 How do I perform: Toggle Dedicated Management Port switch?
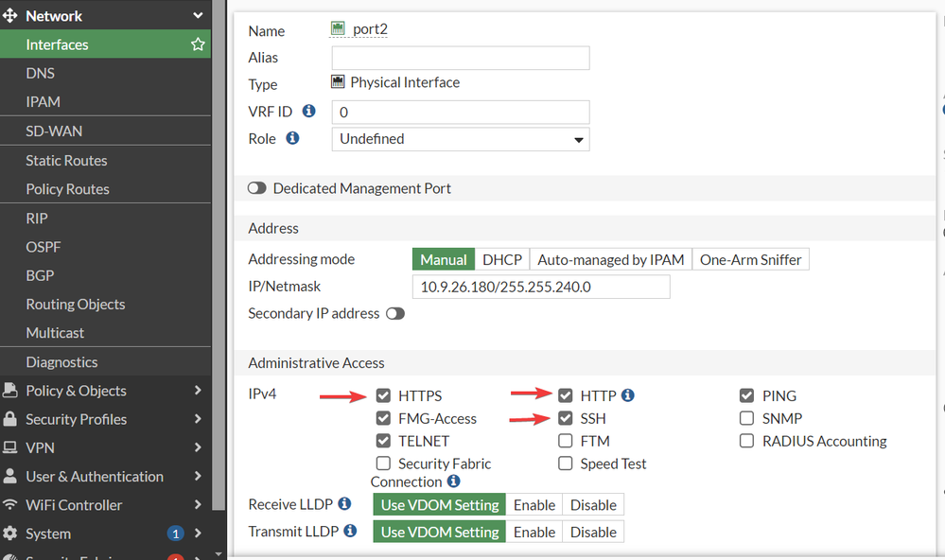(256, 188)
